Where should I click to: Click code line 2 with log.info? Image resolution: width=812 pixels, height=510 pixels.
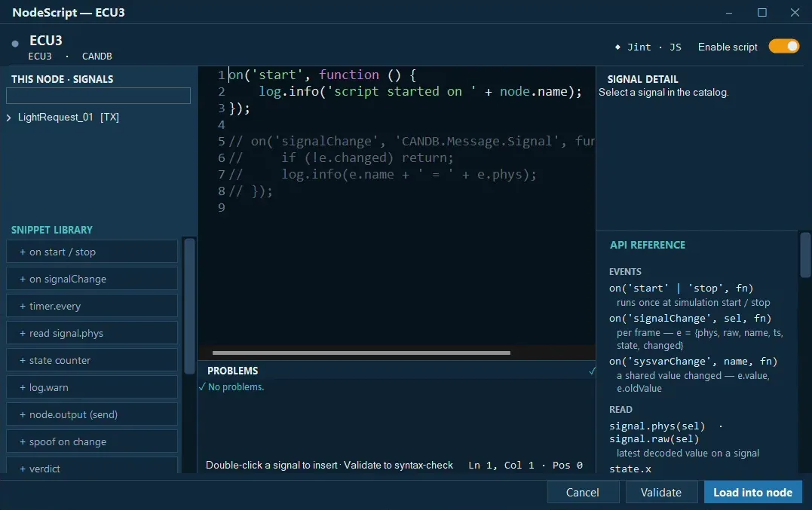(x=420, y=92)
